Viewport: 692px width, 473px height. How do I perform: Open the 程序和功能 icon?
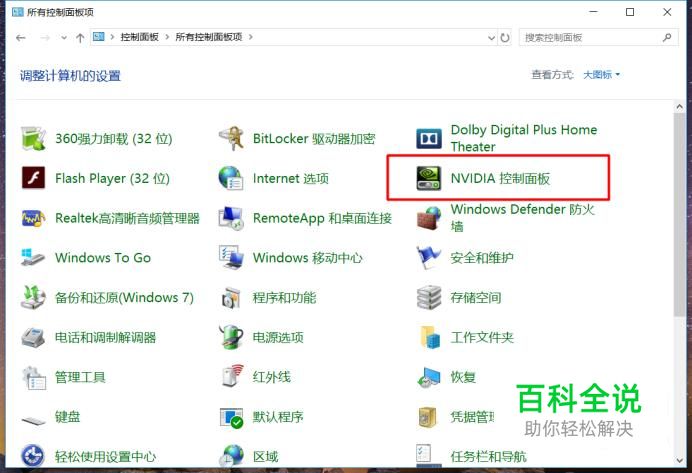[x=231, y=297]
